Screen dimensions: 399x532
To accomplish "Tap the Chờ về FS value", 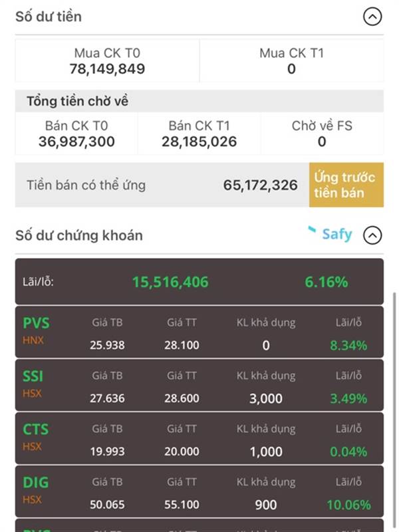I will (322, 142).
